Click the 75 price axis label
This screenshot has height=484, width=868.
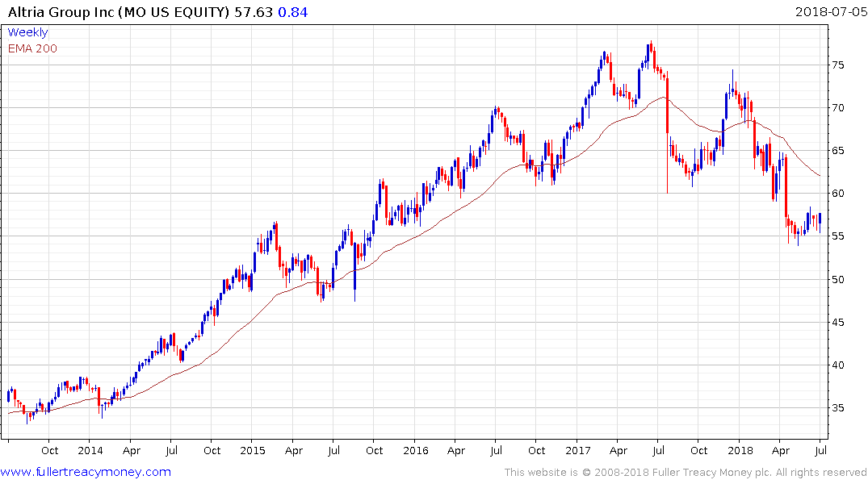pos(838,65)
